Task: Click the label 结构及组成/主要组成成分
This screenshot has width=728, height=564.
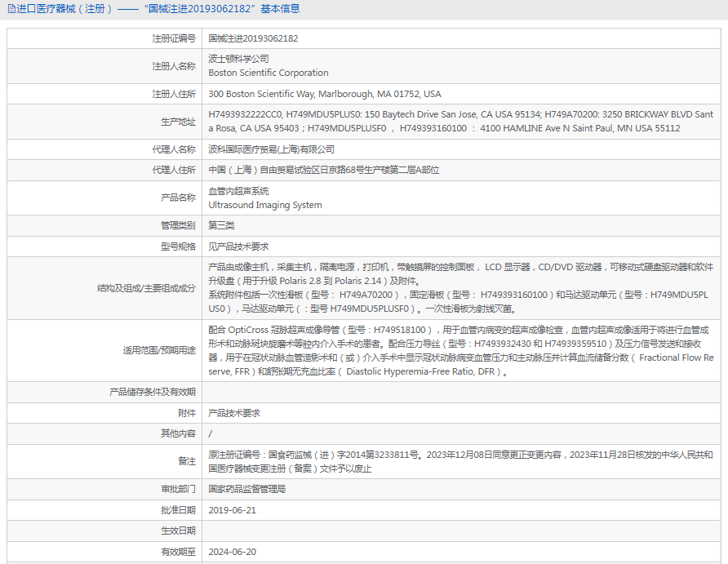Action: (x=146, y=288)
